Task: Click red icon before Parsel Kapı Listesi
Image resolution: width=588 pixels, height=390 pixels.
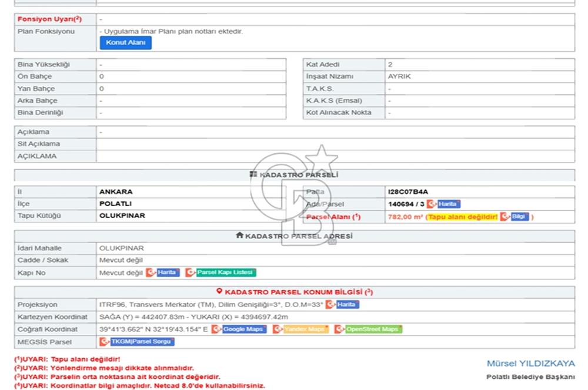Action: (x=190, y=273)
